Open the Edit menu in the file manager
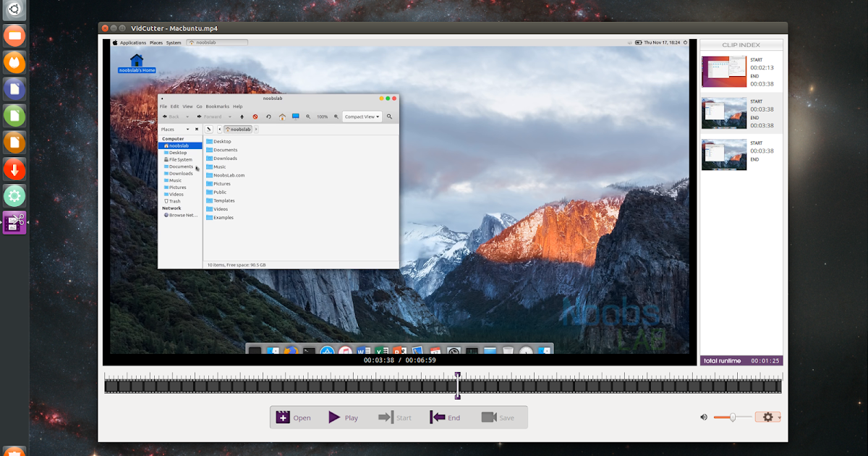 (x=174, y=106)
